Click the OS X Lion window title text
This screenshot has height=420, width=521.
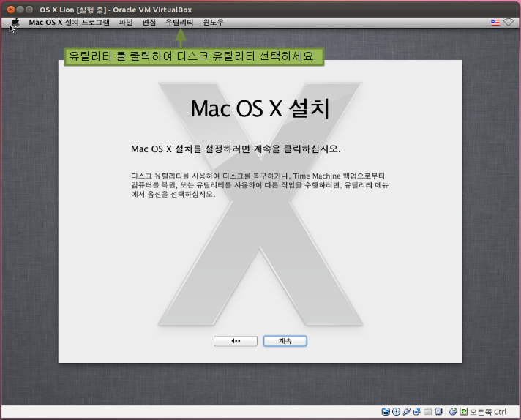click(x=116, y=10)
